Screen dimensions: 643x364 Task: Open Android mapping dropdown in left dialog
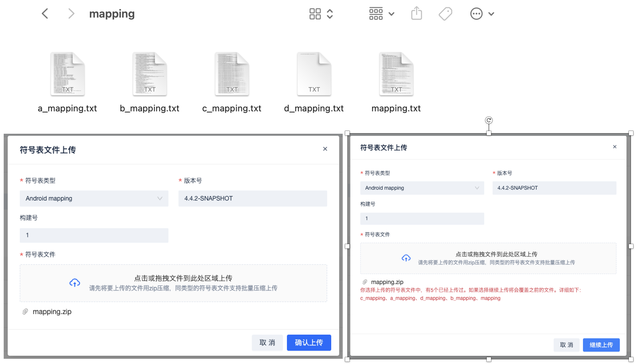coord(94,198)
